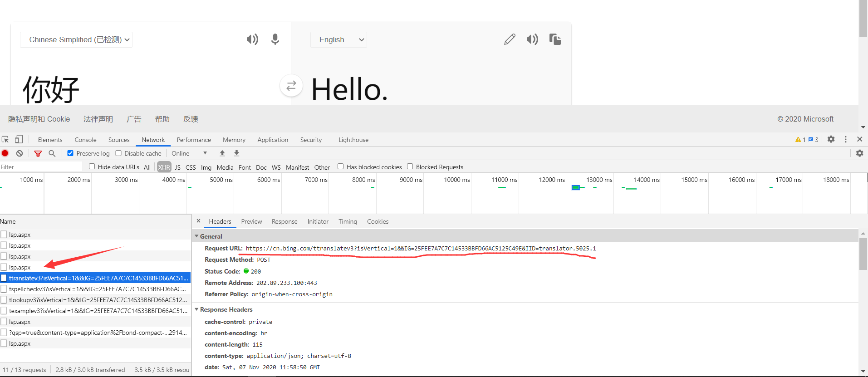Filter requests by All types

(147, 167)
